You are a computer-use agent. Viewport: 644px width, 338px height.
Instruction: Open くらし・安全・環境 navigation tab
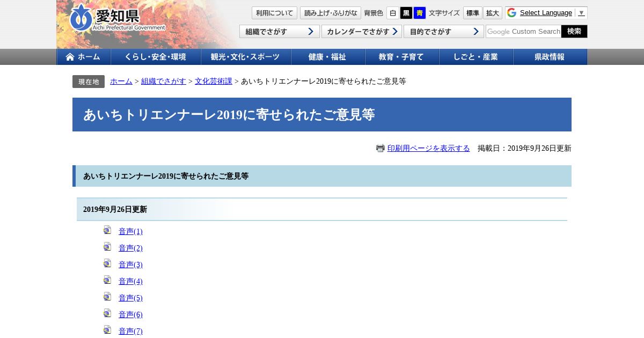(156, 57)
